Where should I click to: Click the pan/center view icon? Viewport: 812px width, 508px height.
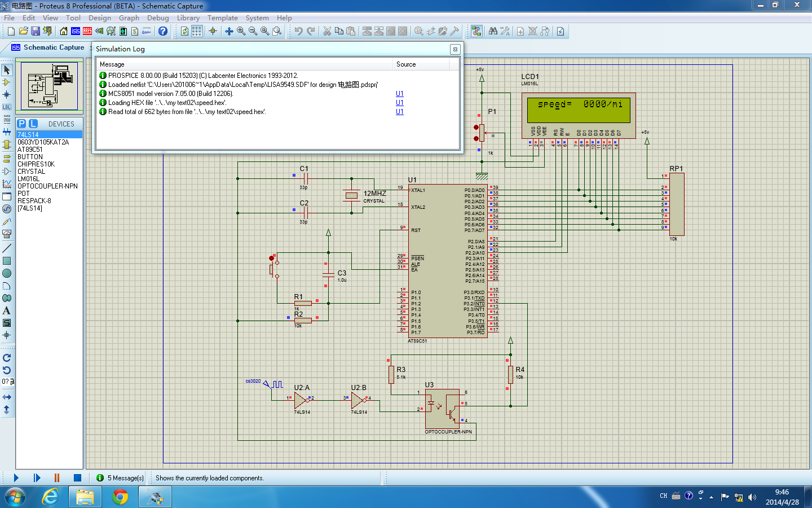point(229,31)
